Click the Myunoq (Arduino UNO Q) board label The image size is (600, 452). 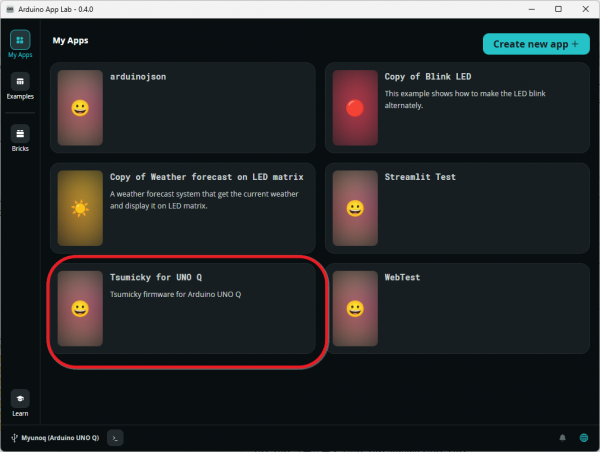[60, 438]
